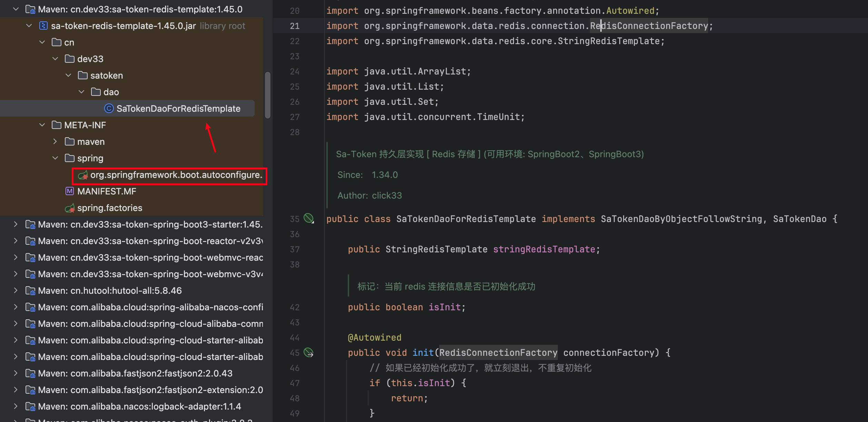Image resolution: width=868 pixels, height=422 pixels.
Task: Click the spring.factories Spring file icon
Action: 70,208
